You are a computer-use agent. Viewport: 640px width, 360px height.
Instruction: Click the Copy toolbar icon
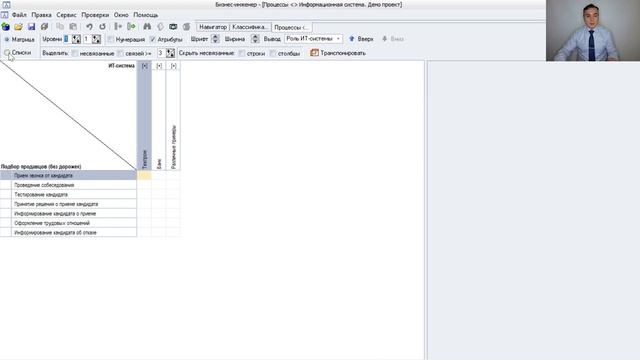60,27
